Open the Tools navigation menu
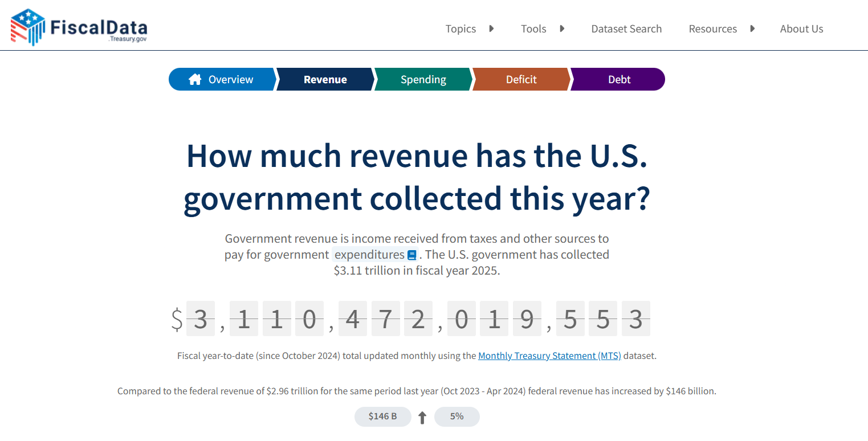Screen dimensions: 868x441 tap(533, 28)
